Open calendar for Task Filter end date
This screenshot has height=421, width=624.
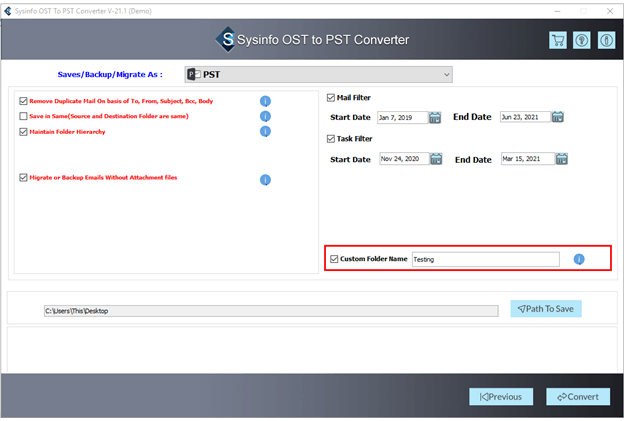click(562, 159)
